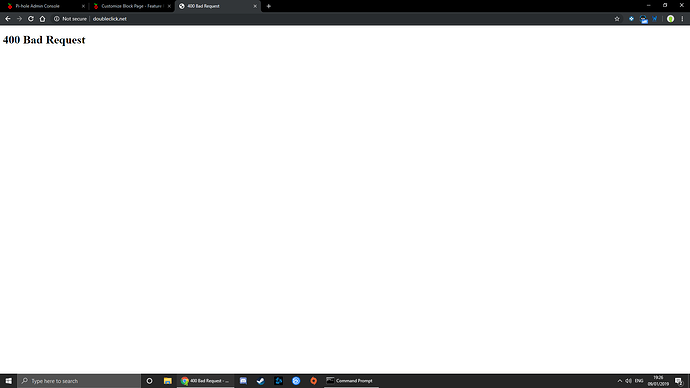
Task: Go back to the previous page
Action: 7,19
